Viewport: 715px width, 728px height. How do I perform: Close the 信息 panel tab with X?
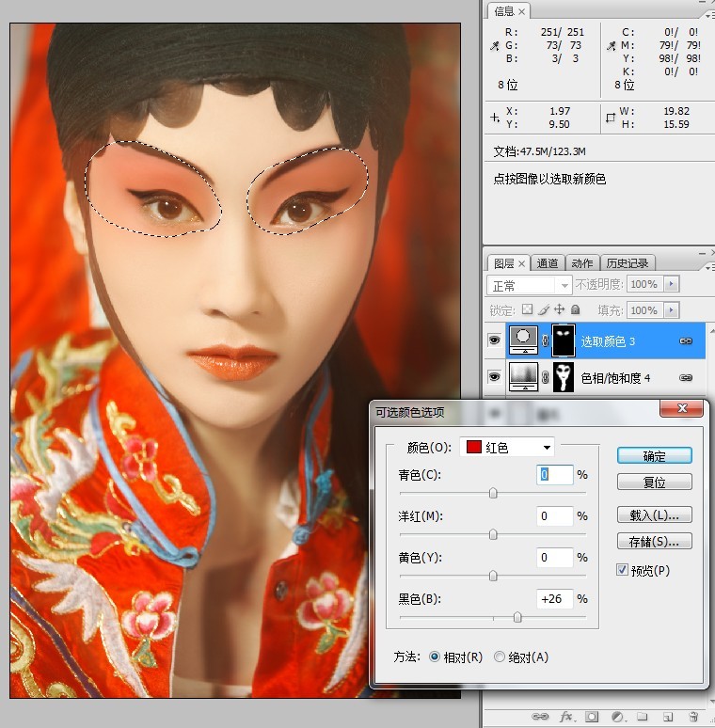point(522,11)
